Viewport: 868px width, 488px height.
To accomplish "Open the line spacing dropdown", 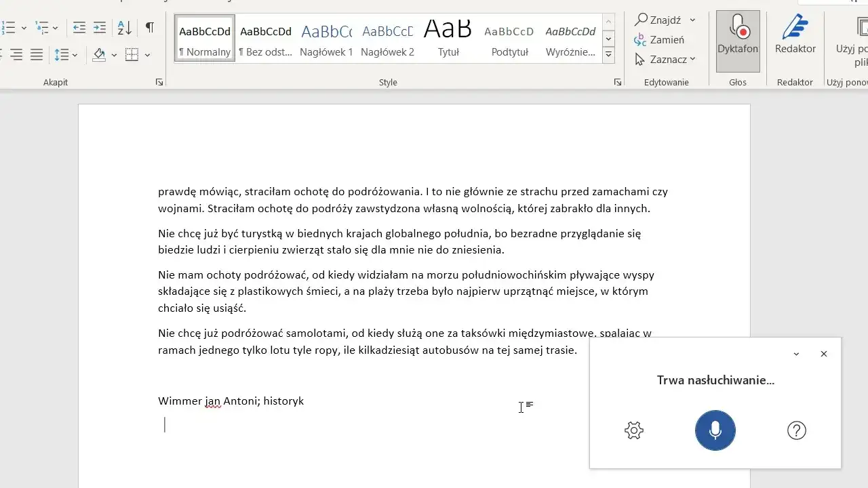I will [x=73, y=54].
